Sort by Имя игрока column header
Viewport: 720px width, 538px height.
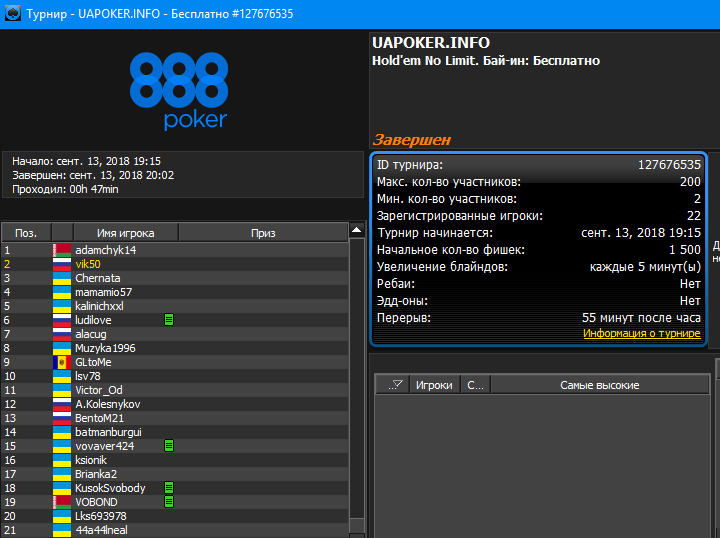(x=126, y=233)
